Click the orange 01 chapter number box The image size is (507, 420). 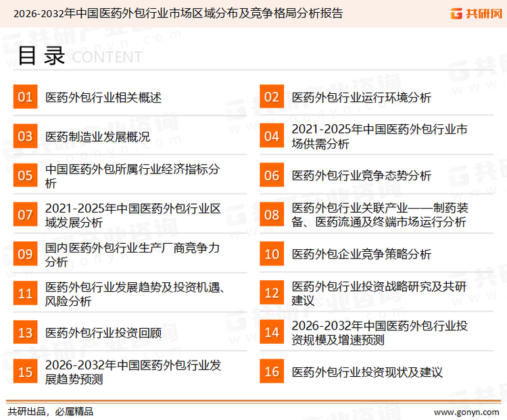[25, 97]
